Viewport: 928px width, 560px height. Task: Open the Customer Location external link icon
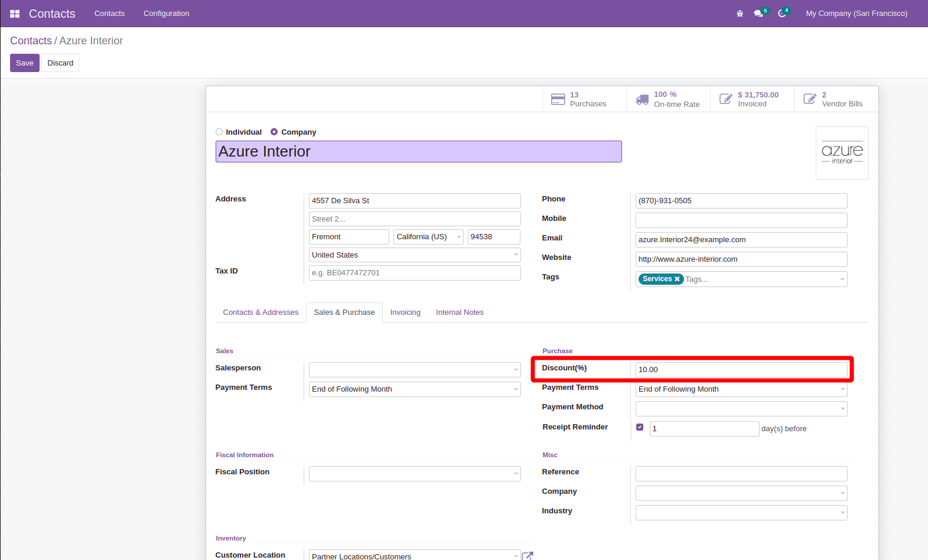tap(528, 556)
